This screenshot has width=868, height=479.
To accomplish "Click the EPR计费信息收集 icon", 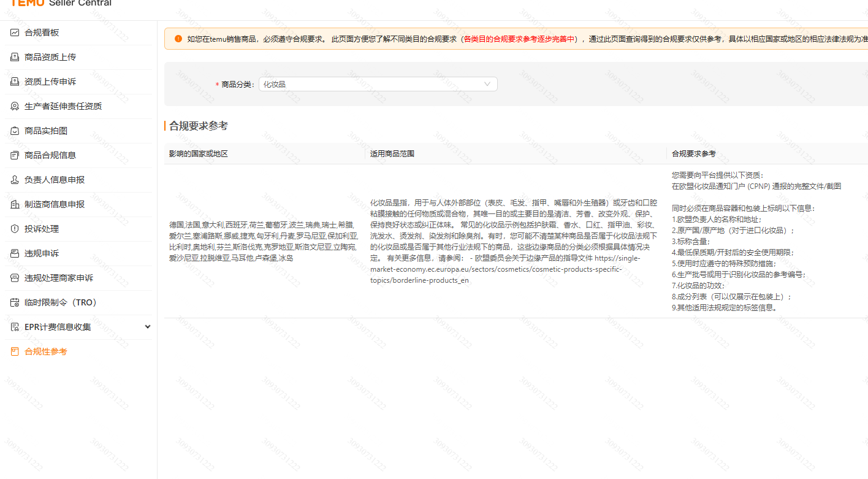I will point(15,327).
